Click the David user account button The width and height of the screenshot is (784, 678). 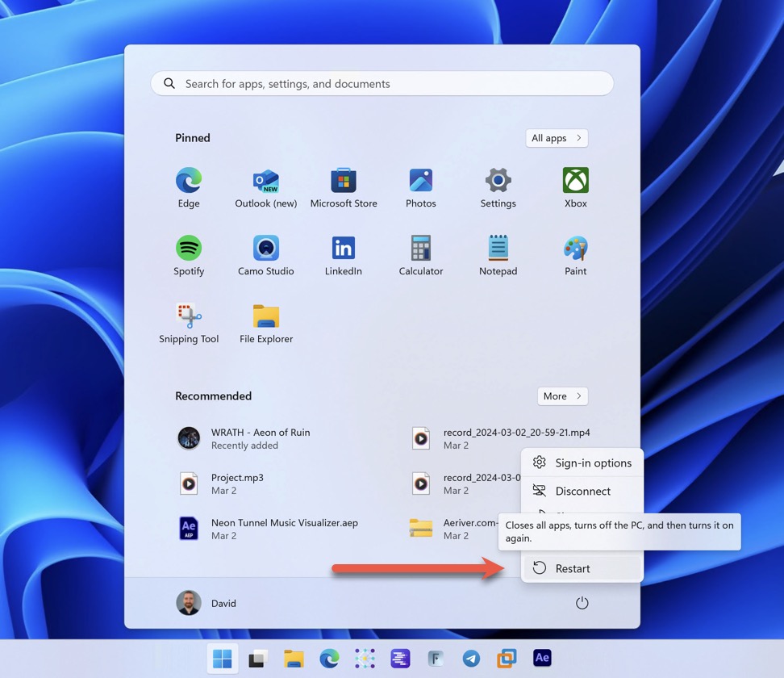coord(207,603)
